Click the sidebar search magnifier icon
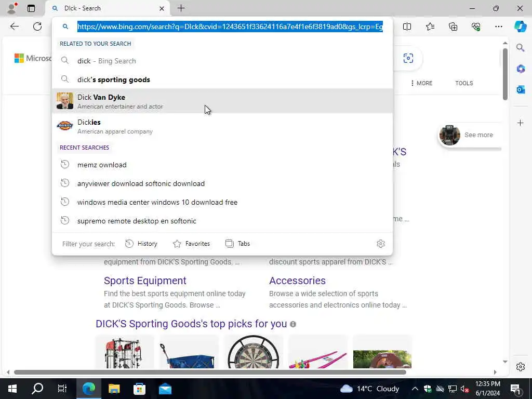 521,47
